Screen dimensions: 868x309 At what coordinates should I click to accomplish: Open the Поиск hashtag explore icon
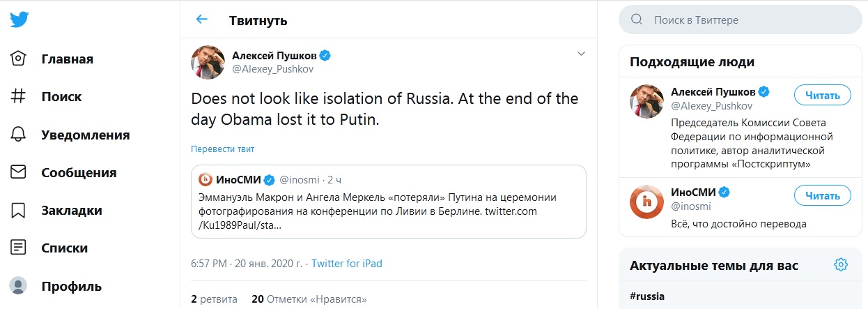click(x=19, y=97)
